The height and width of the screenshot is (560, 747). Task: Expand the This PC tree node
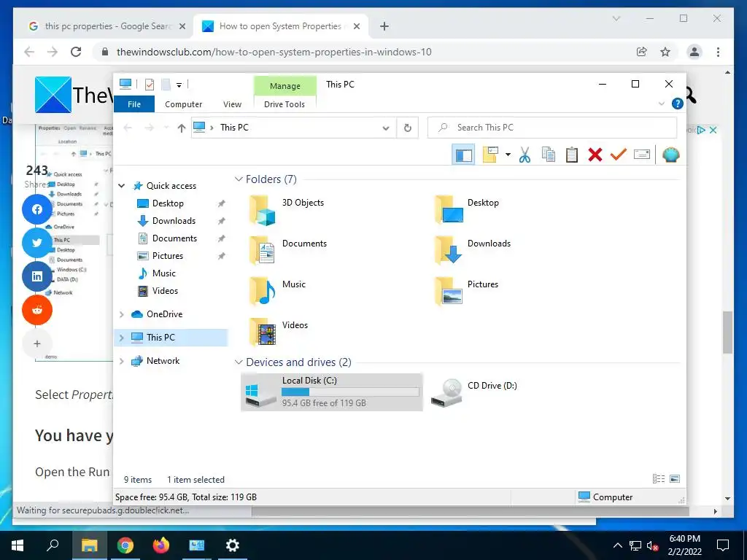coord(122,338)
